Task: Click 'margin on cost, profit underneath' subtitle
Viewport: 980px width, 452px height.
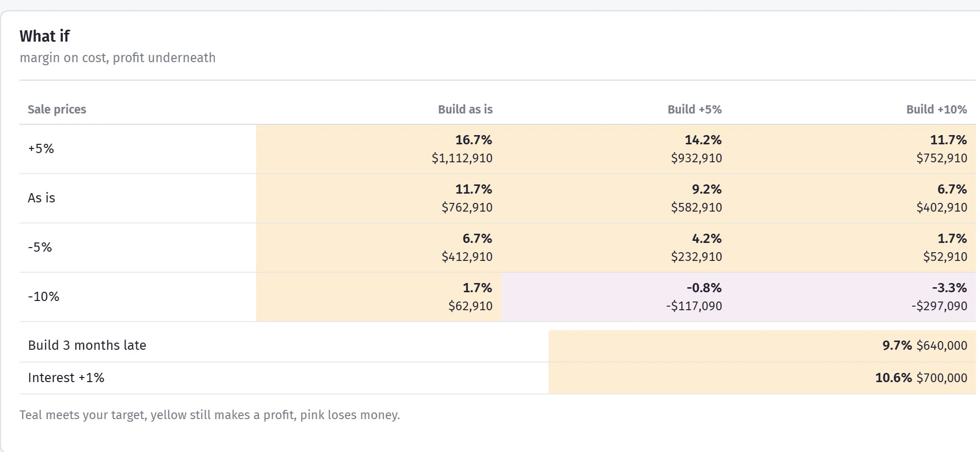Action: coord(118,58)
